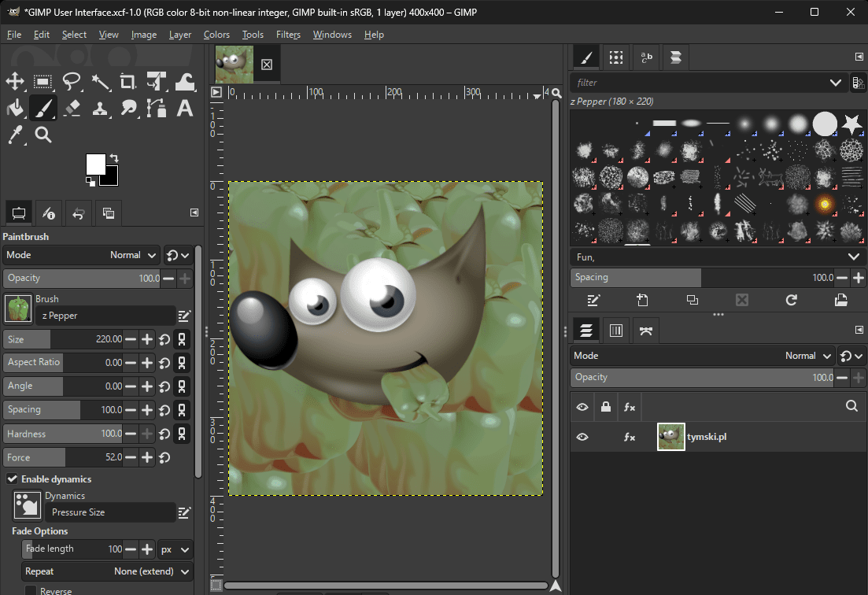
Task: Open the Colors menu
Action: pyautogui.click(x=216, y=35)
